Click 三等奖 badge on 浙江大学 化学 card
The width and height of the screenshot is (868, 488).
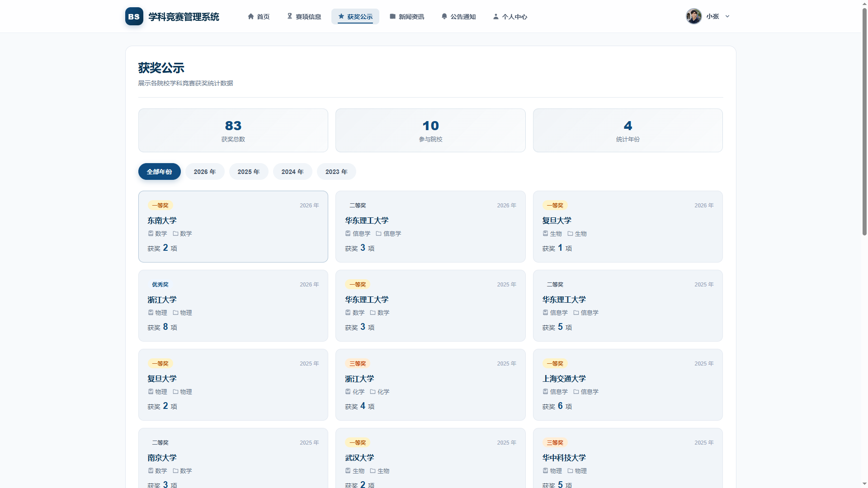point(358,363)
